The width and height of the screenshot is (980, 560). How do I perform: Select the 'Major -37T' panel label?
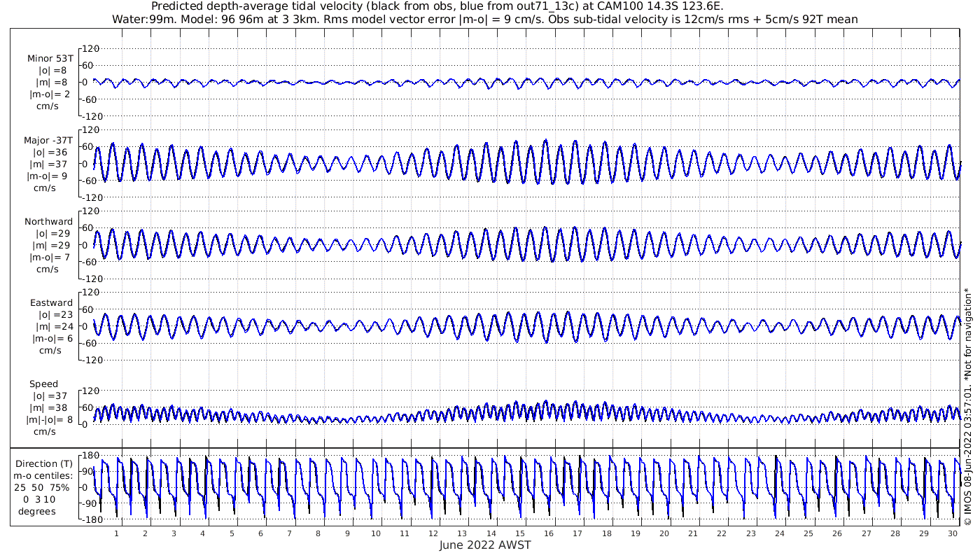coord(48,141)
